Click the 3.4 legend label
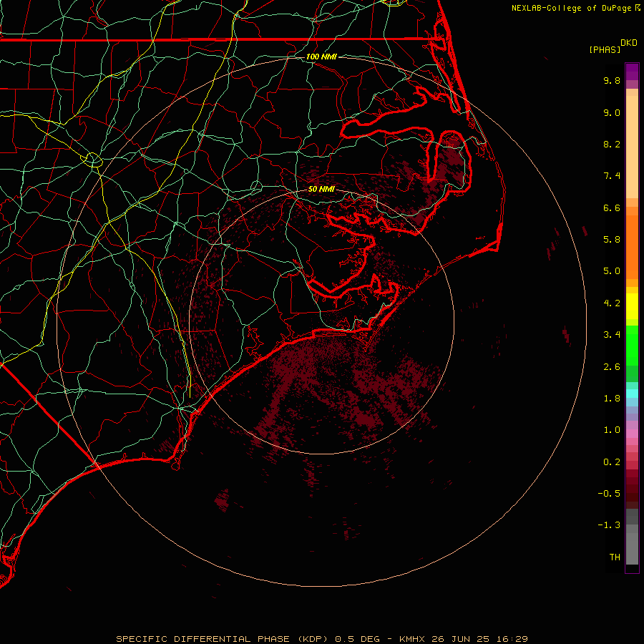 click(612, 335)
